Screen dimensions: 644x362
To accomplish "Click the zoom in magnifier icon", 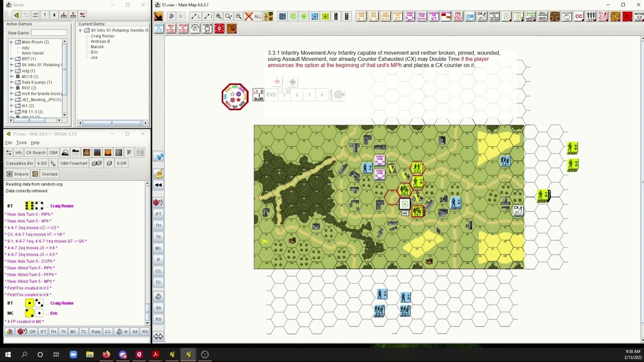I will pyautogui.click(x=218, y=17).
